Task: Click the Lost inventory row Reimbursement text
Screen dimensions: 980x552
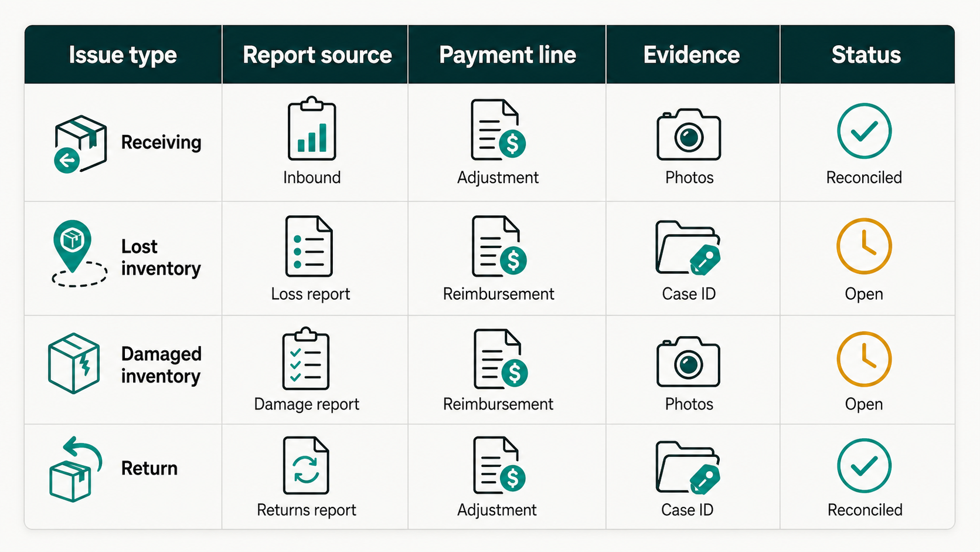Action: 499,294
